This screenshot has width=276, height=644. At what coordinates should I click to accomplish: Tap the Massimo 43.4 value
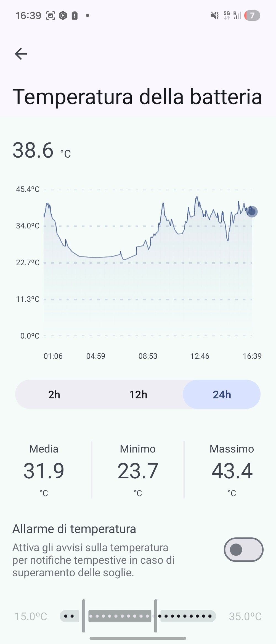point(232,471)
